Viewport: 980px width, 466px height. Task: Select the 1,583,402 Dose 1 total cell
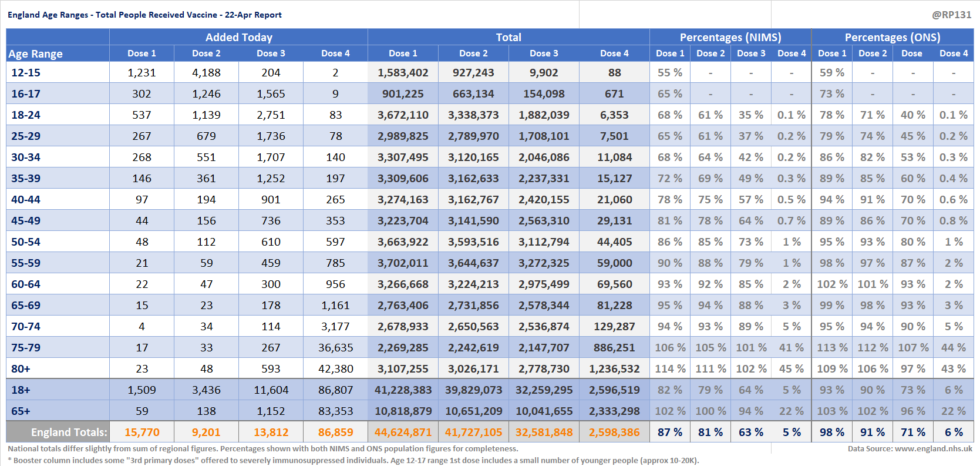(x=403, y=73)
